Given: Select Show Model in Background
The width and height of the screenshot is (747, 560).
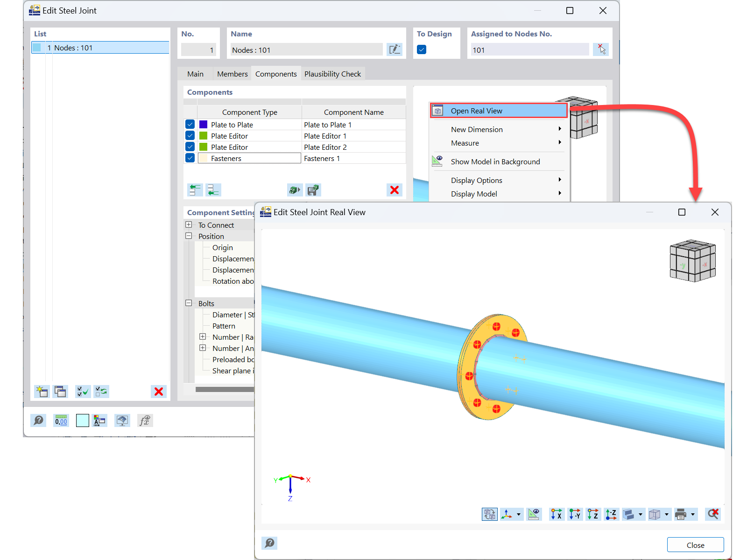Looking at the screenshot, I should [499, 161].
